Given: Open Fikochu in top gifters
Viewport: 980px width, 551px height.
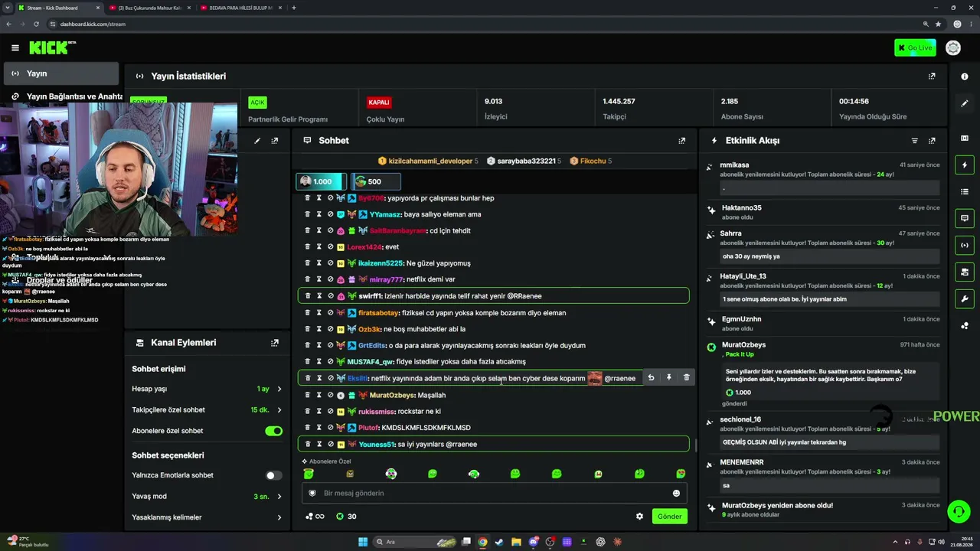Looking at the screenshot, I should pyautogui.click(x=591, y=161).
